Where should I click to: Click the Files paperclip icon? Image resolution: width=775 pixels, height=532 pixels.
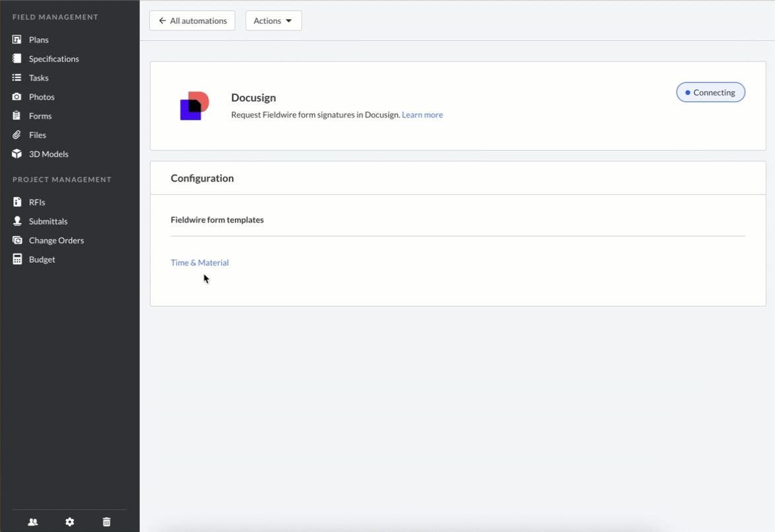(17, 135)
